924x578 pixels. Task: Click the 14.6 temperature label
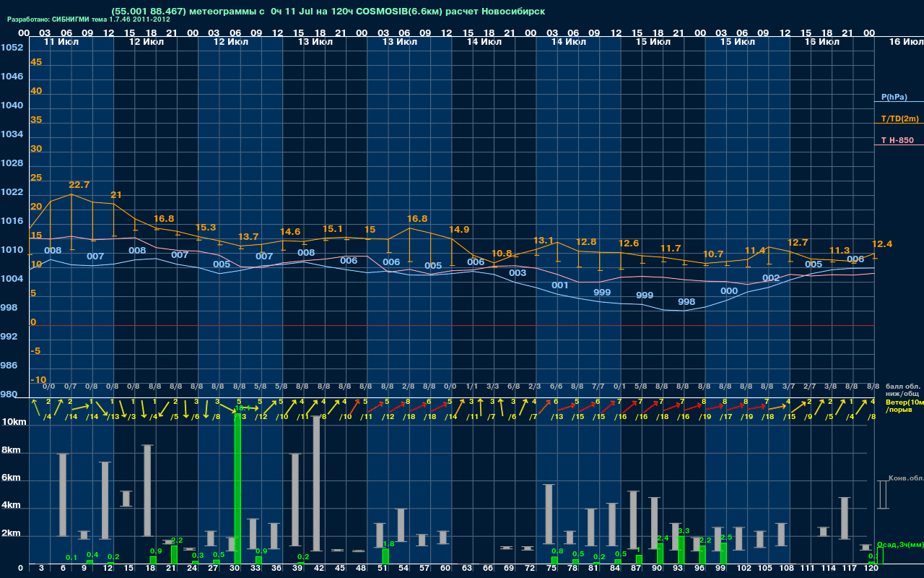[290, 232]
